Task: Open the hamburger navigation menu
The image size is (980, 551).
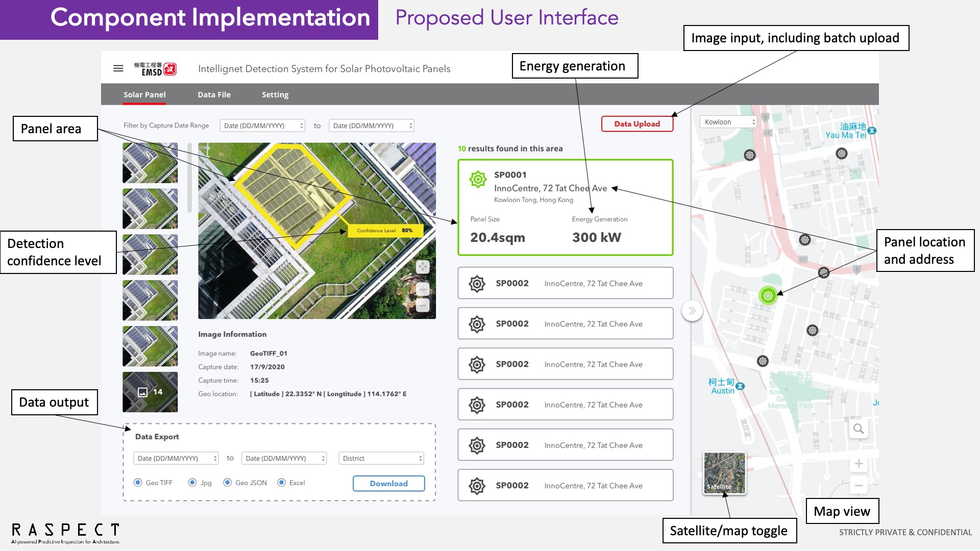Action: 118,68
